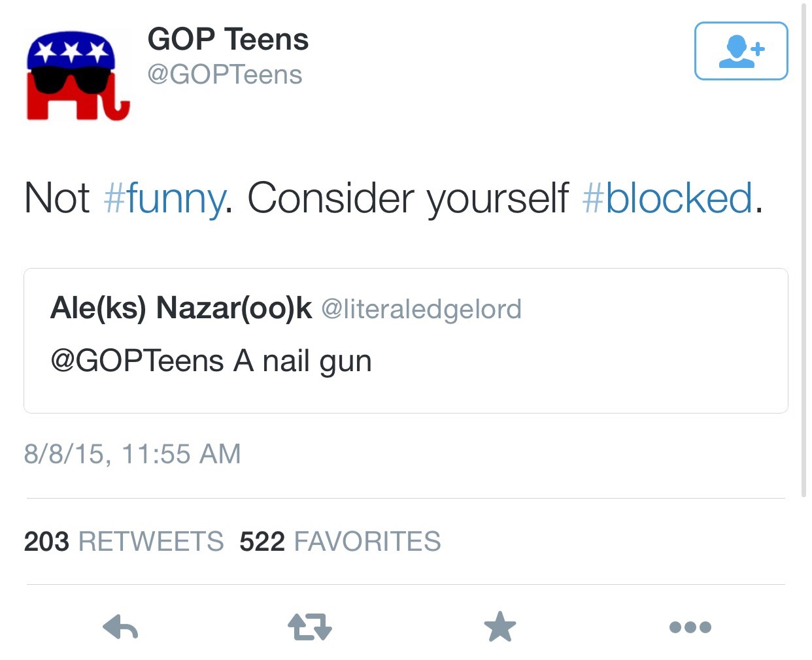Click the 8/8/15, 11:55 AM timestamp
Screen dimensions: 812x660
tap(133, 454)
